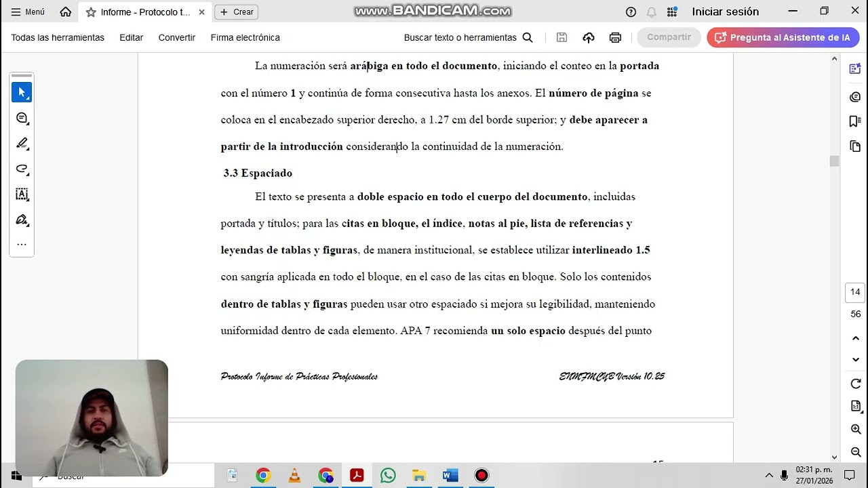This screenshot has height=488, width=868.
Task: Choose the highlighter pen tool
Action: [22, 144]
